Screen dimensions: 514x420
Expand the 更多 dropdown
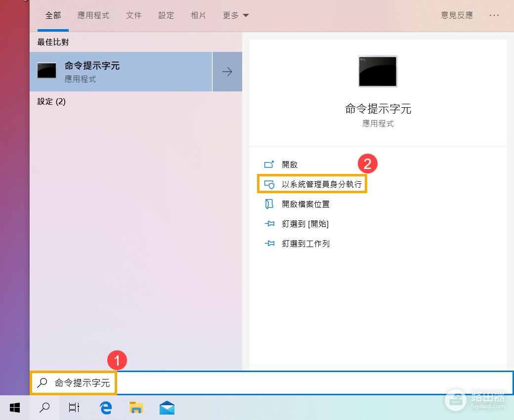coord(236,15)
